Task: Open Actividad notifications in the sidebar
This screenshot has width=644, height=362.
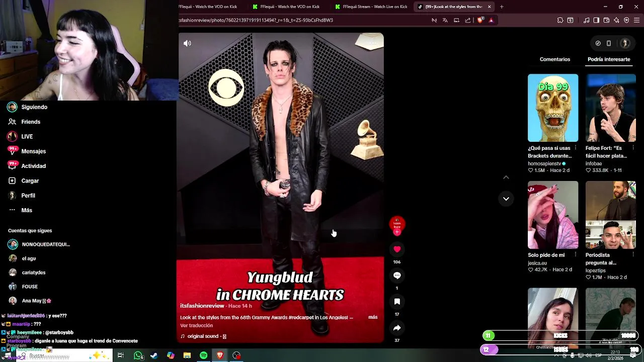Action: point(27,166)
